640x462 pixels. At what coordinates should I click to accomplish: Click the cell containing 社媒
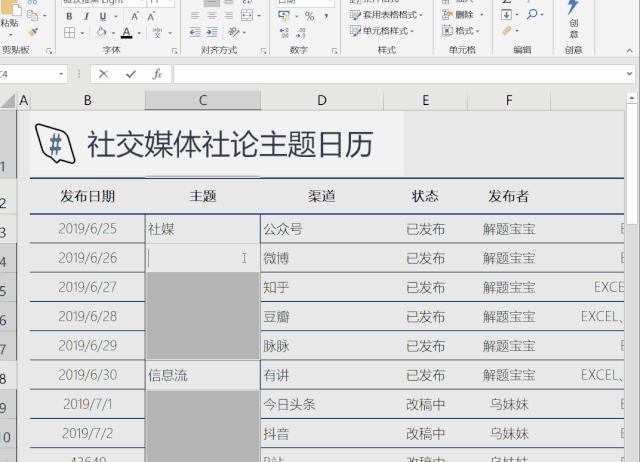(x=202, y=229)
